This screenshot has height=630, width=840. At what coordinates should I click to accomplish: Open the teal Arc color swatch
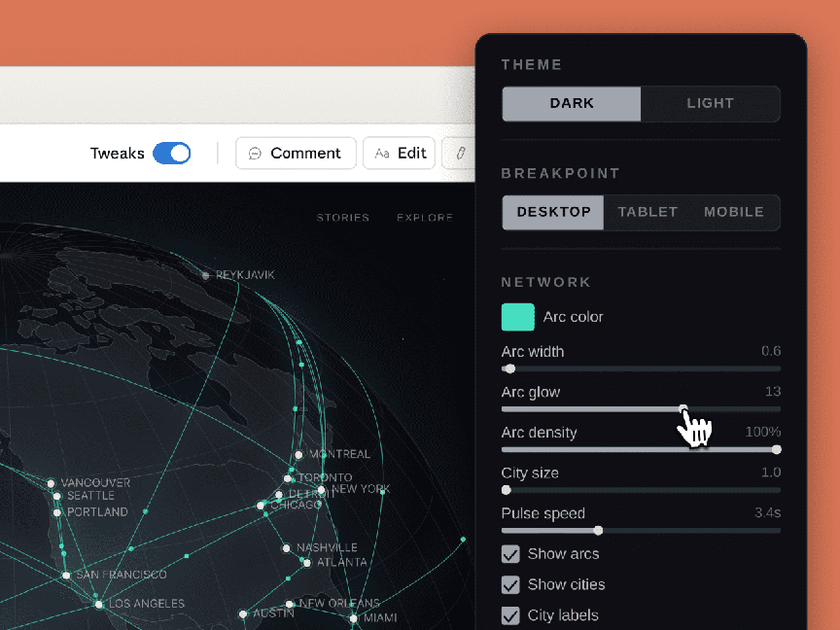(517, 317)
